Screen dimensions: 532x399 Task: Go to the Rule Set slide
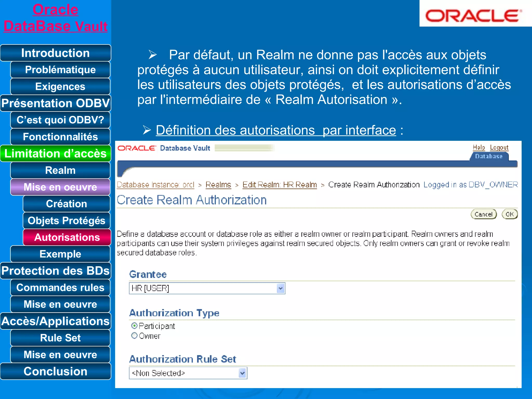[60, 338]
